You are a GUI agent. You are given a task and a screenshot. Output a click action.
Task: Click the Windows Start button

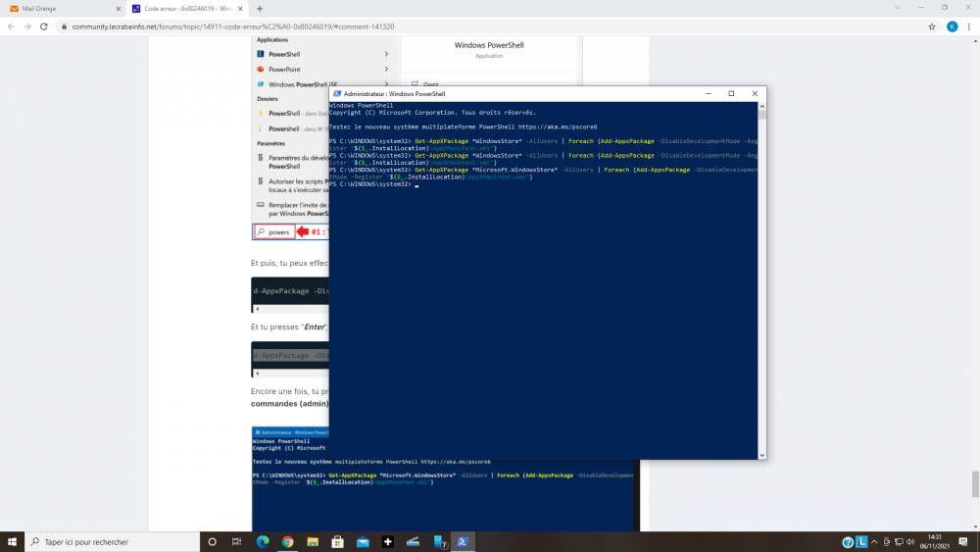[x=13, y=541]
